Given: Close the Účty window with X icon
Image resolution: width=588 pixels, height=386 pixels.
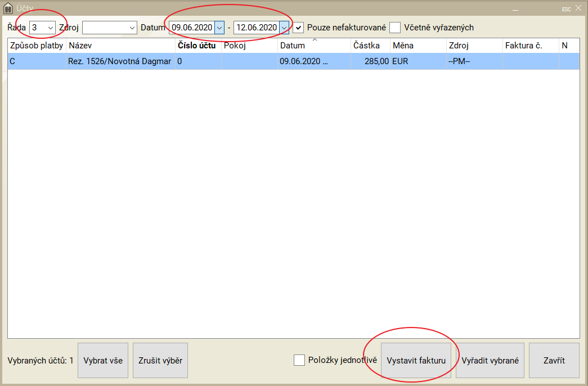Looking at the screenshot, I should pyautogui.click(x=578, y=8).
